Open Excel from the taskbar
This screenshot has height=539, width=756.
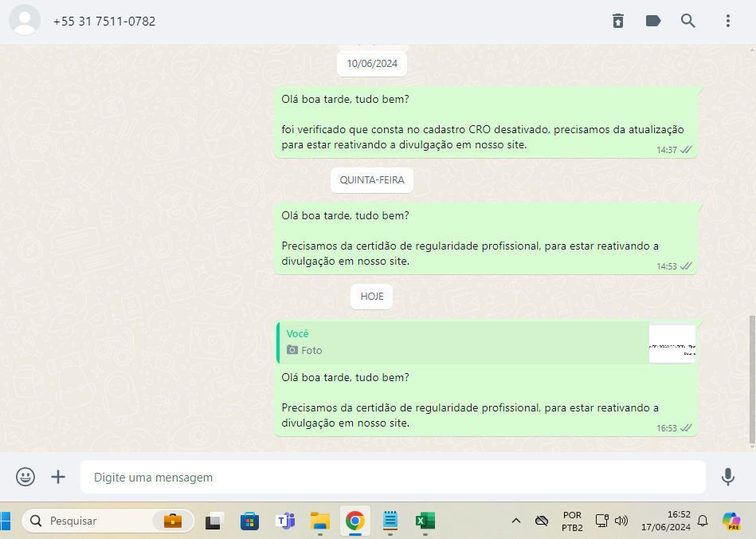(x=424, y=521)
